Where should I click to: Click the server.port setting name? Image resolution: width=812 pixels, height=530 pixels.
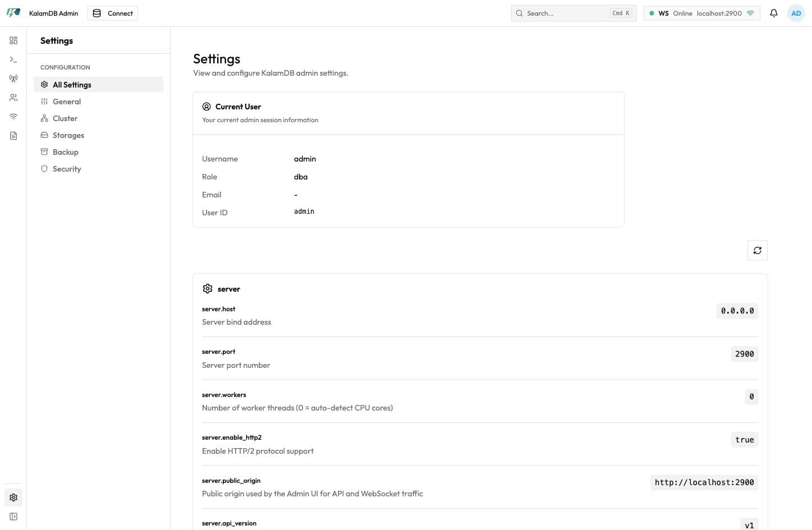tap(219, 352)
